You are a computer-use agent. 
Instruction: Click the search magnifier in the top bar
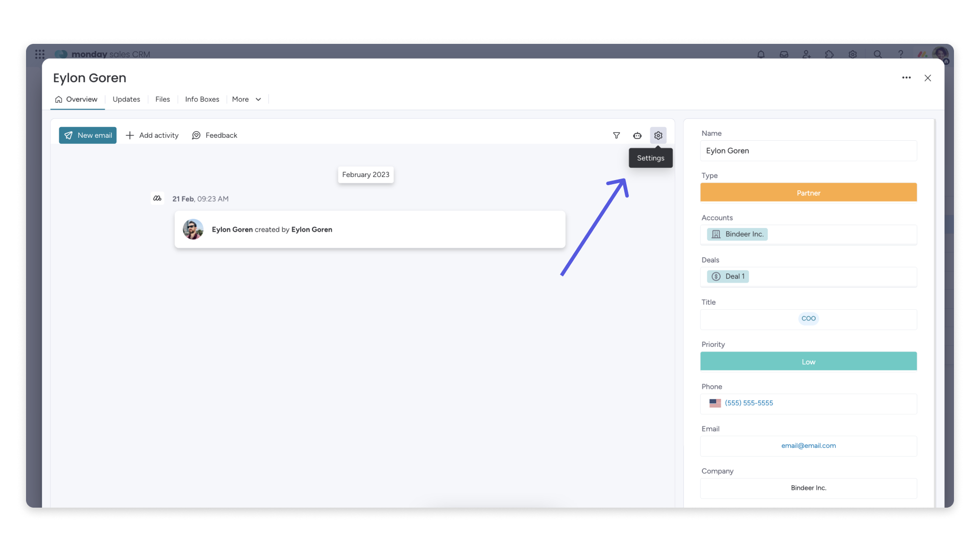point(878,54)
